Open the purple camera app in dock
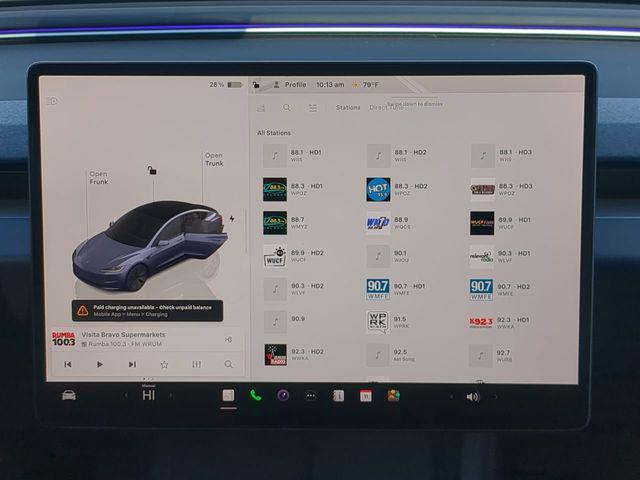This screenshot has height=480, width=640. click(283, 395)
